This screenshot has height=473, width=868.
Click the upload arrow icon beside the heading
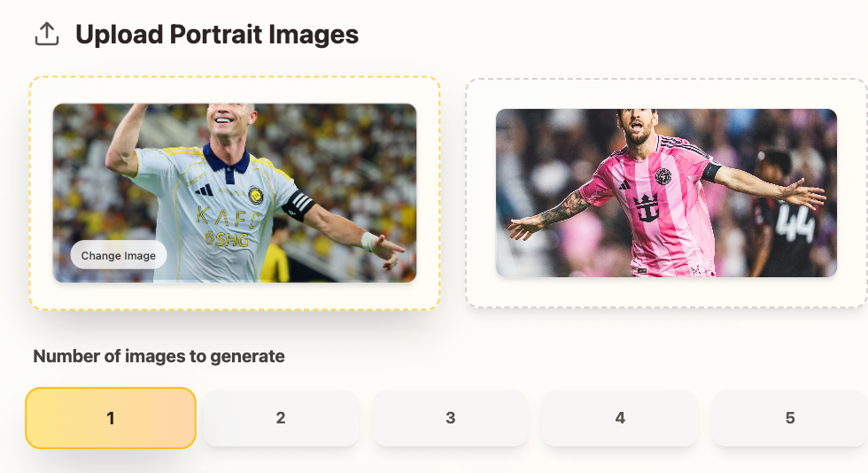pyautogui.click(x=47, y=35)
